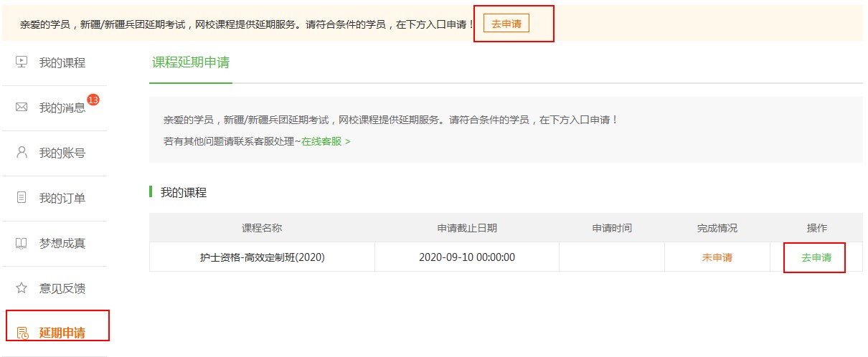868x357 pixels.
Task: Click the orange clock-document icon beside 延期申请
Action: click(22, 333)
